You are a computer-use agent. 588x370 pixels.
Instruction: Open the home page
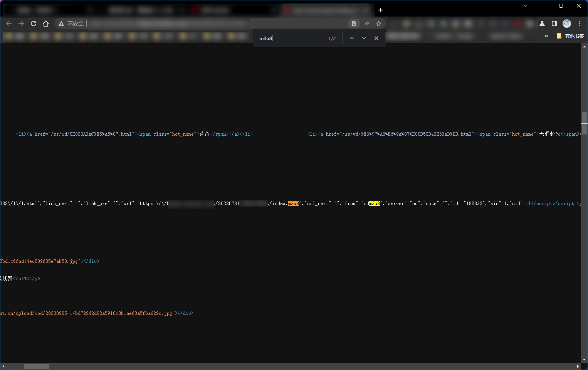[x=46, y=24]
